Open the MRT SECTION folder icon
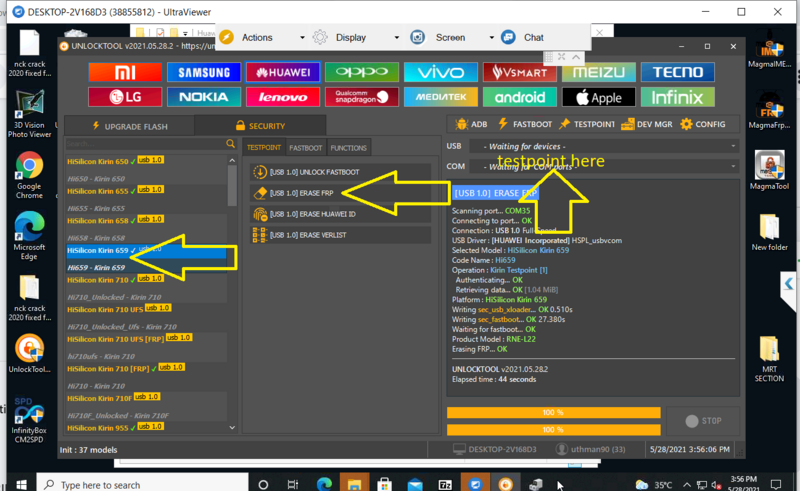Viewport: 800px width, 491px height. click(x=769, y=358)
